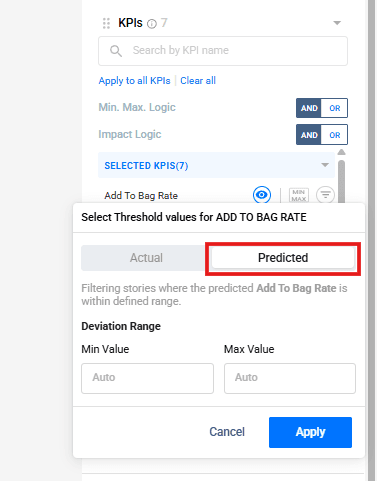The image size is (377, 481).
Task: Click the search magnifier icon
Action: [116, 51]
